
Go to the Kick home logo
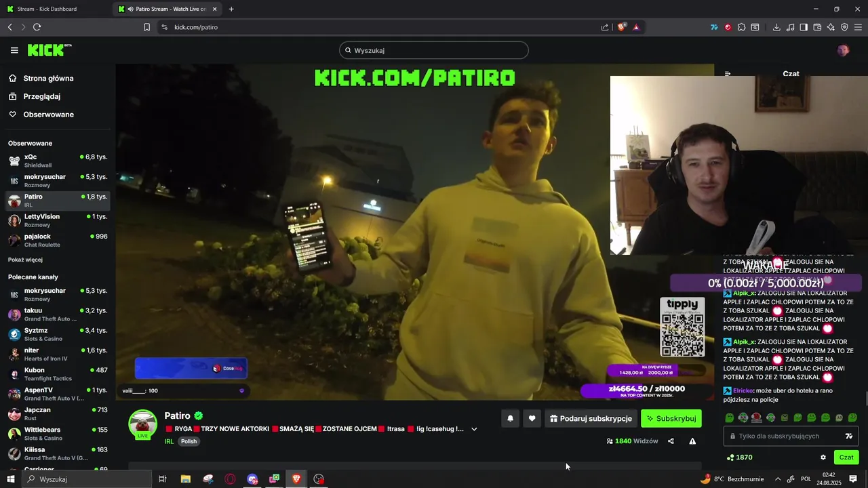click(49, 50)
